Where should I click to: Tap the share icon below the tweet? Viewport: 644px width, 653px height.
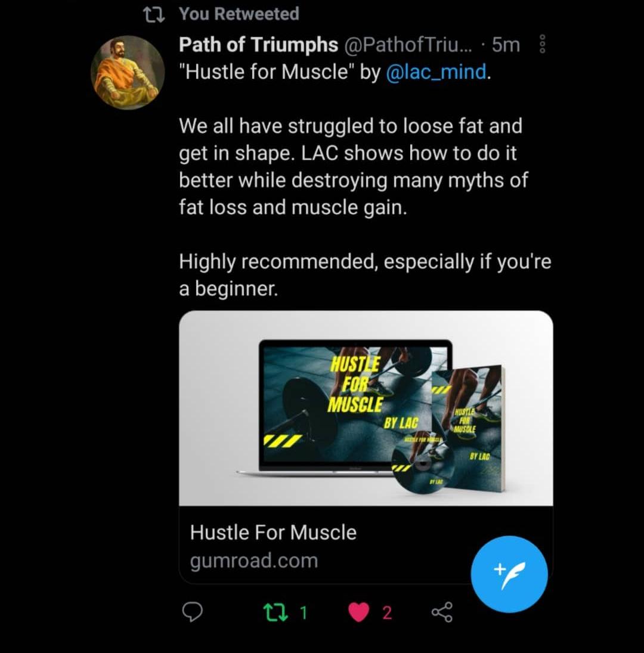(x=442, y=612)
